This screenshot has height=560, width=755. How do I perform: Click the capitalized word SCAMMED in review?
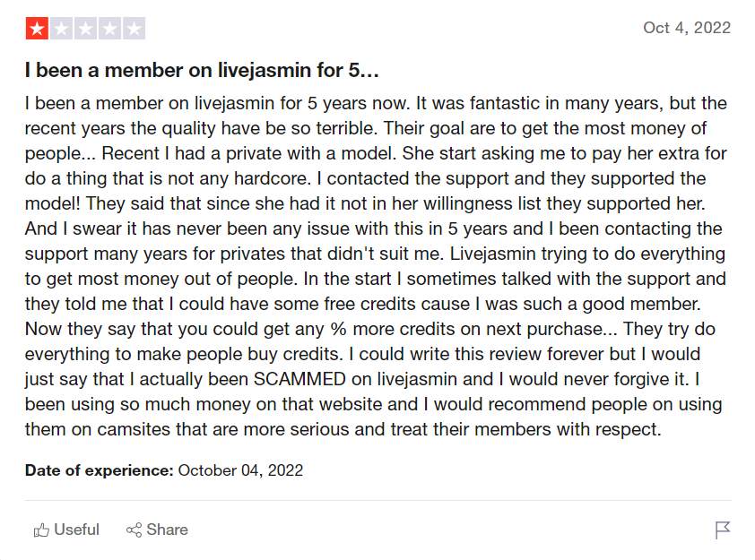coord(299,379)
